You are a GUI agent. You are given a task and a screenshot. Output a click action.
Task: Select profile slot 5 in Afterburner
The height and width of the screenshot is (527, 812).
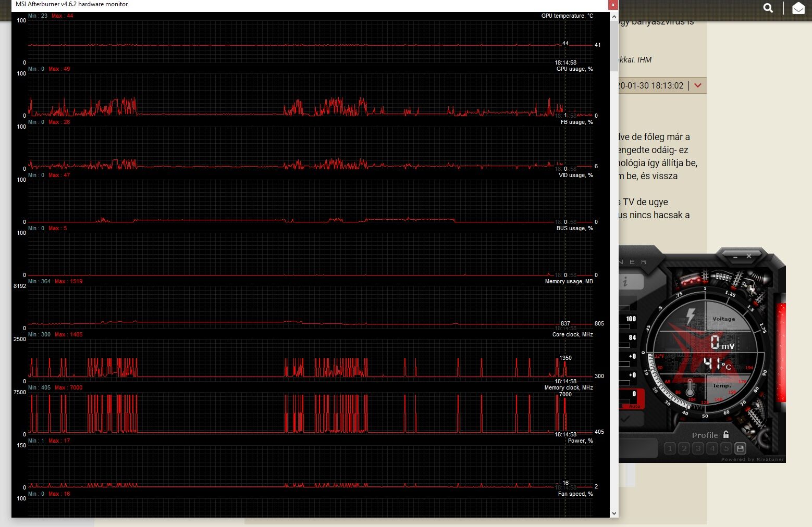tap(726, 448)
